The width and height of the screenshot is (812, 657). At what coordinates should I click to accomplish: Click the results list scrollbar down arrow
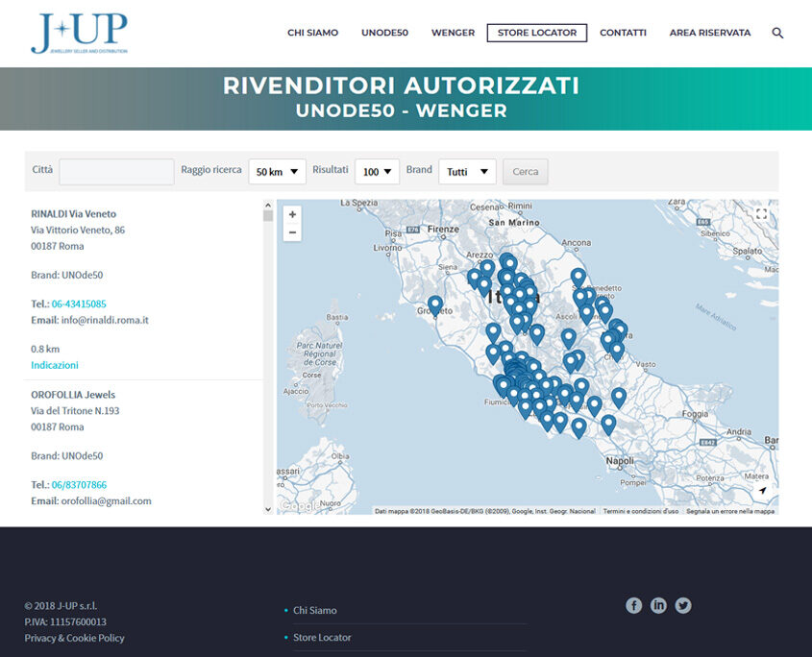tap(268, 509)
